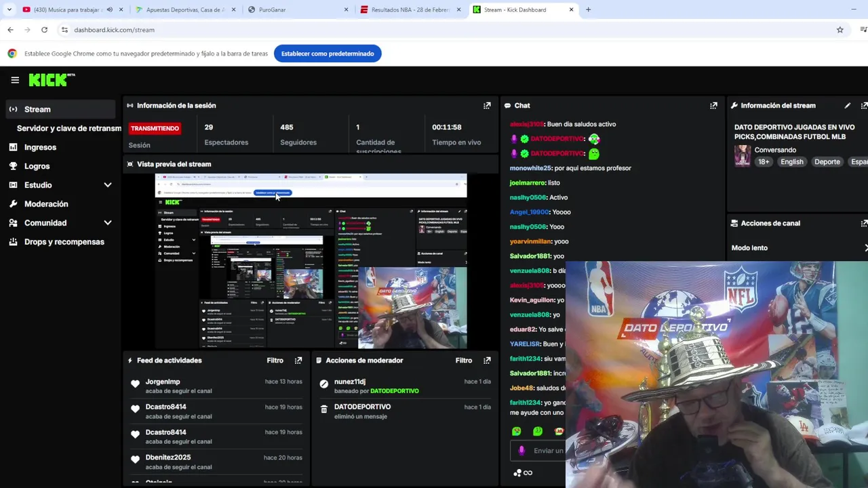Open the tab search dropdown arrow

(x=9, y=9)
